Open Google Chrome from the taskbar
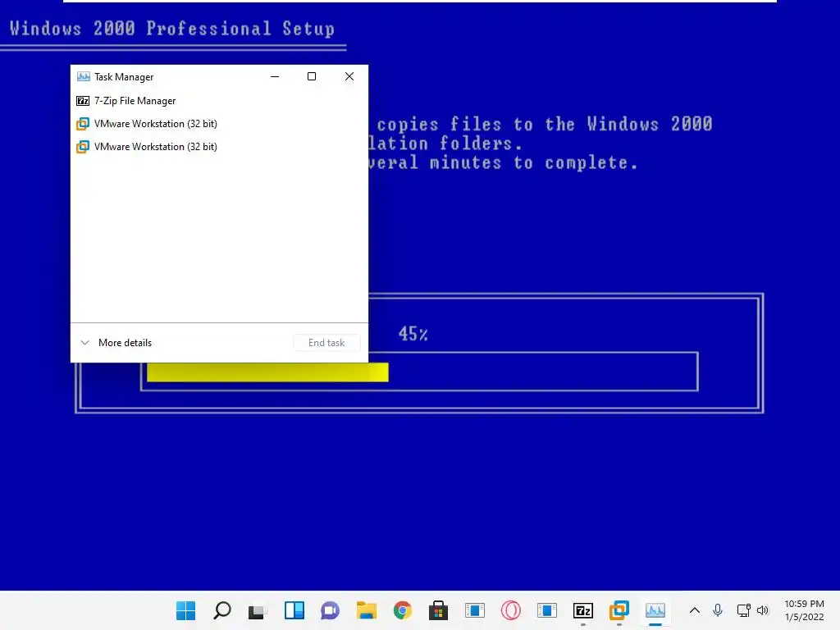The width and height of the screenshot is (840, 630). tap(402, 610)
